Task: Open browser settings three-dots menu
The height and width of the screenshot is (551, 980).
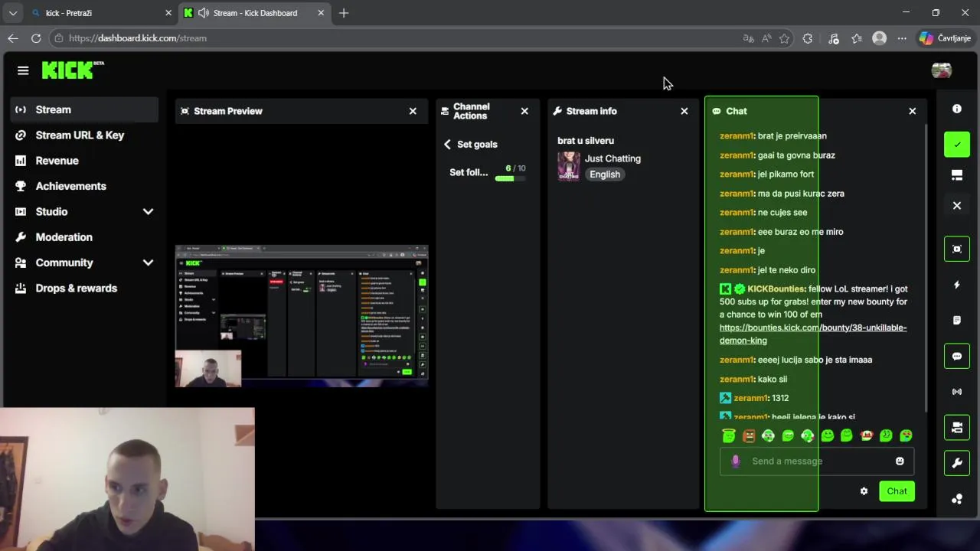Action: click(902, 38)
